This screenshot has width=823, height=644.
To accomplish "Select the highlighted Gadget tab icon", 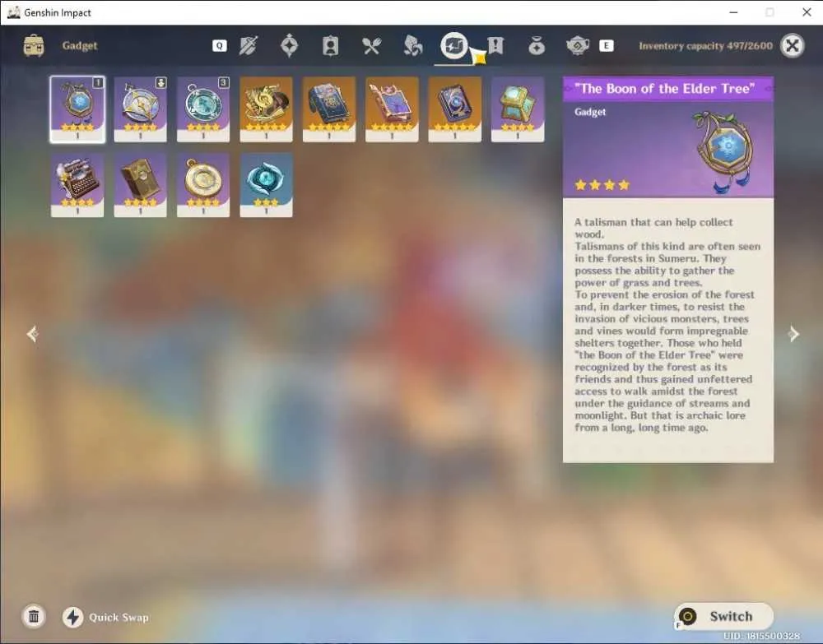I will click(454, 46).
